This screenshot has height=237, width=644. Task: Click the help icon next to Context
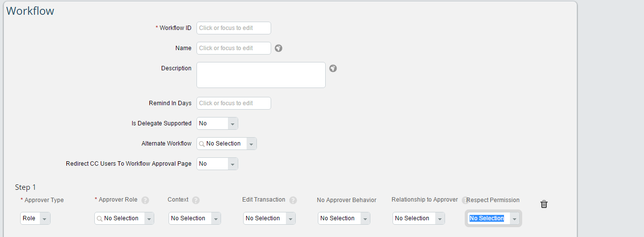[196, 200]
